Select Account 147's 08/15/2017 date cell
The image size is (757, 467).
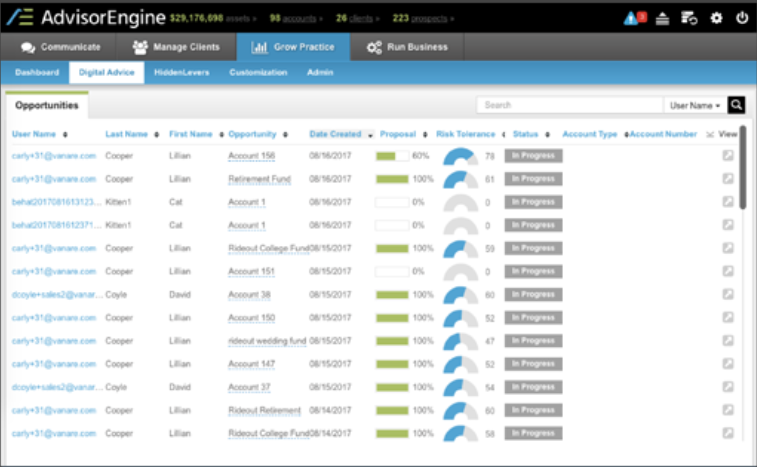pos(330,364)
